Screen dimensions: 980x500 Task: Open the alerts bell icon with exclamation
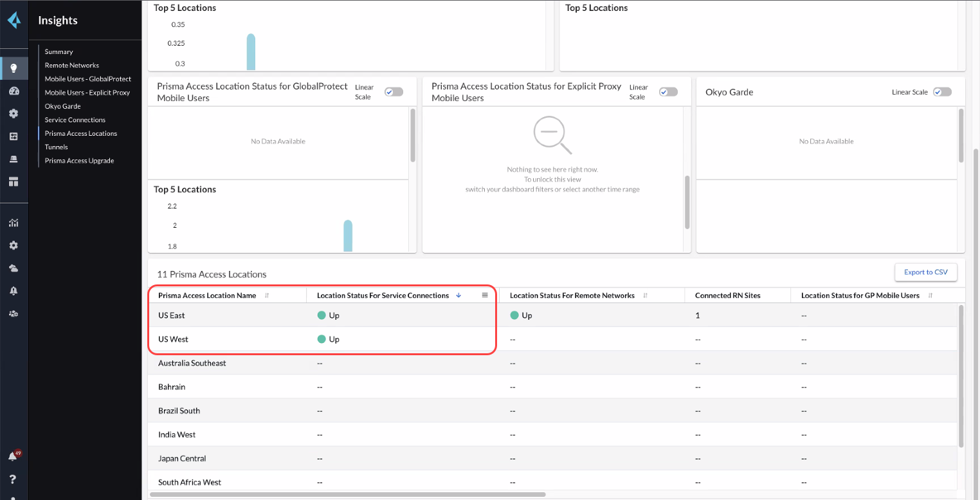(14, 291)
